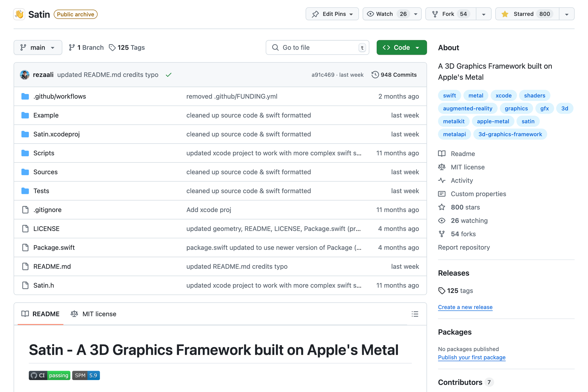Click Create a new release link
The image size is (588, 392).
point(465,307)
